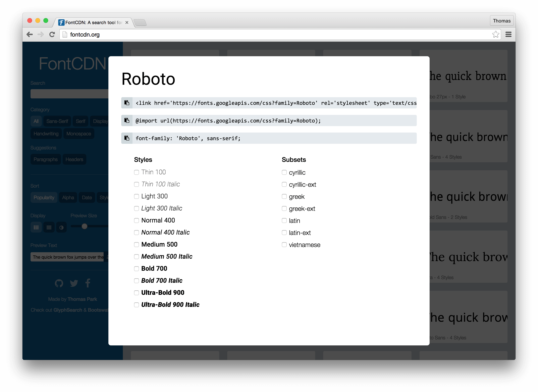Screen dimensions: 538x392
Task: Tick the Medium 500 Italic style
Action: coord(136,256)
